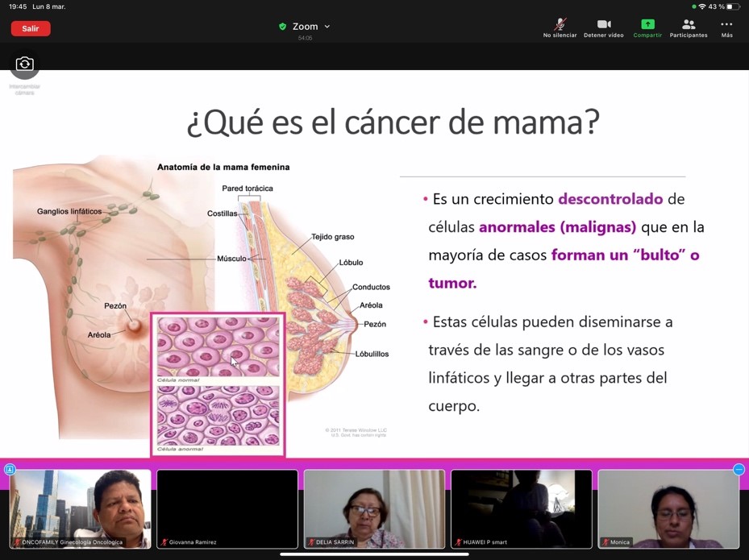Image resolution: width=749 pixels, height=560 pixels.
Task: Tap the green Compartir share icon
Action: click(x=647, y=24)
